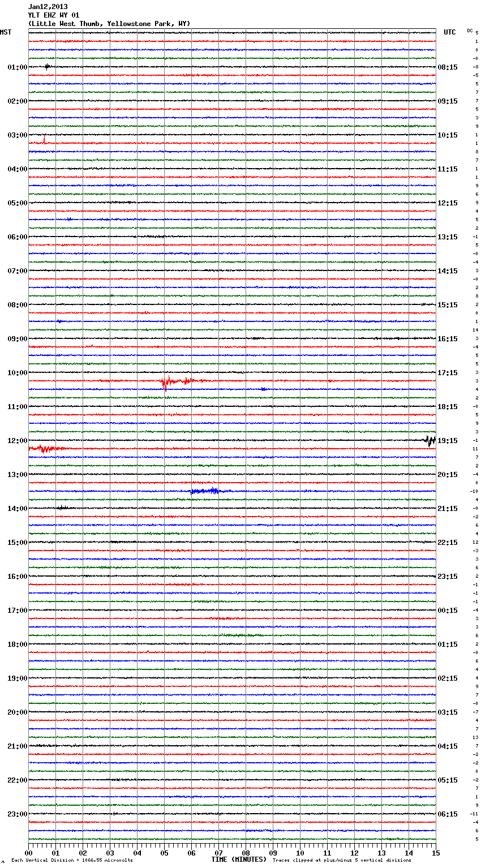Image resolution: width=481 pixels, height=868 pixels.
Task: Click the 13:15 UTC time label
Action: click(448, 237)
